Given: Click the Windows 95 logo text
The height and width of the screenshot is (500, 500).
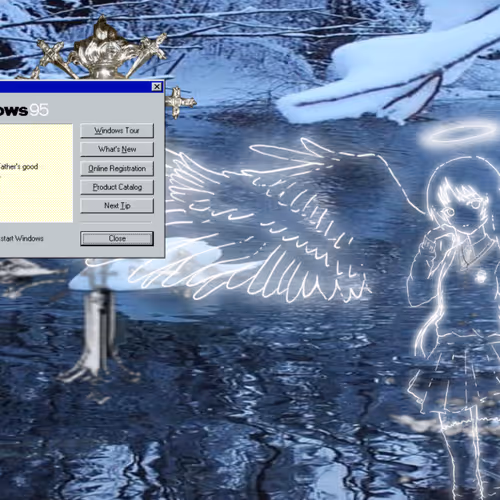Looking at the screenshot, I should 24,110.
